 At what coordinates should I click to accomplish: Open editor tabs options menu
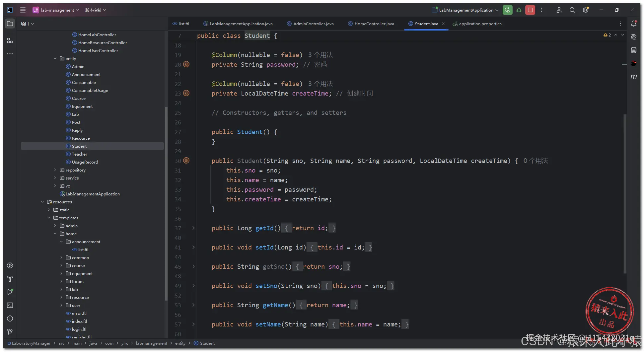coord(620,24)
